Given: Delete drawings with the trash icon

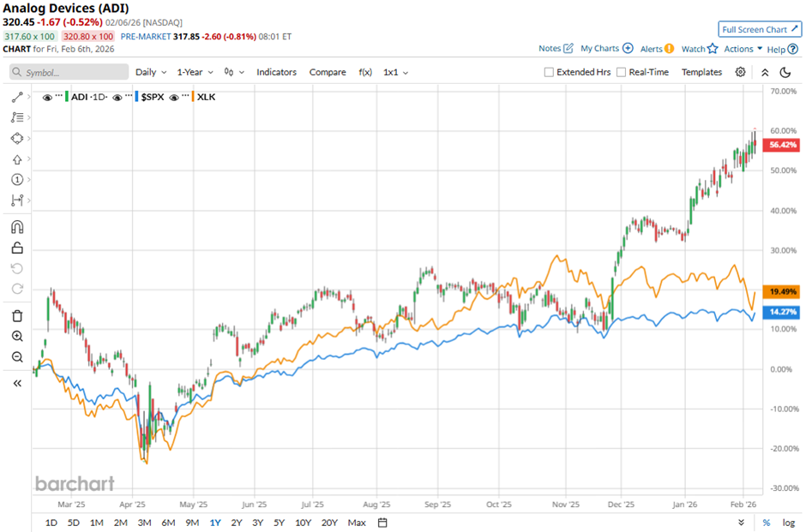Looking at the screenshot, I should (x=17, y=316).
